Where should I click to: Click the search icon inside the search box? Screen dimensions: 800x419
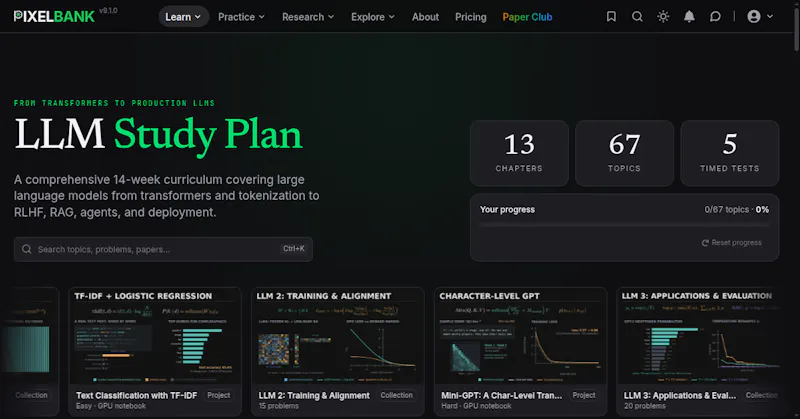[x=27, y=249]
